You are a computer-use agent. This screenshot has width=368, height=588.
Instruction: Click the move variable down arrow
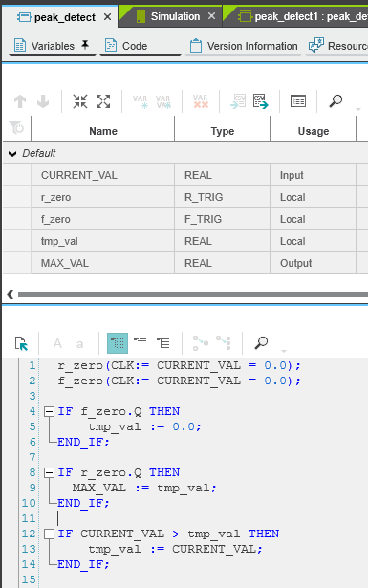[x=43, y=101]
